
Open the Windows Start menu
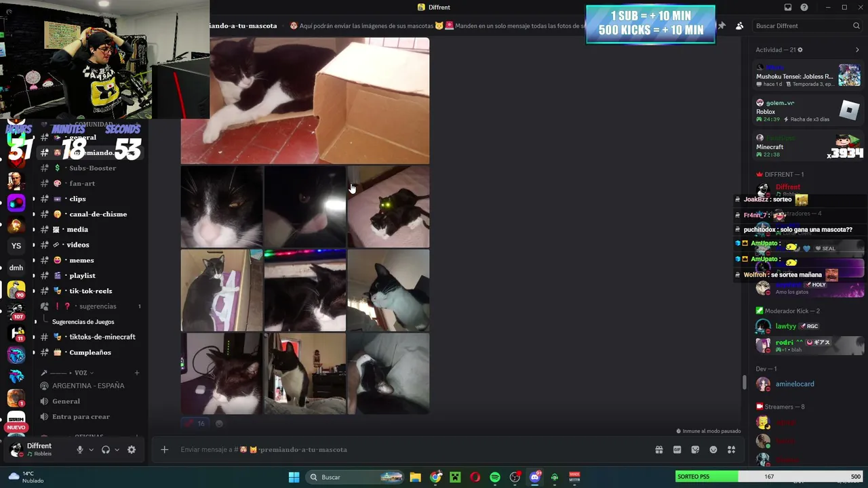click(x=294, y=477)
